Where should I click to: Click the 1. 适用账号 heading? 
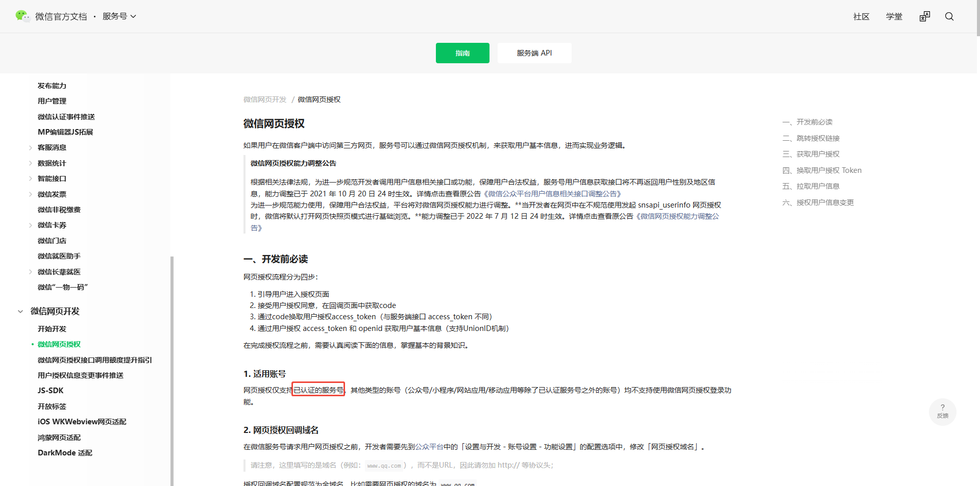coord(264,374)
